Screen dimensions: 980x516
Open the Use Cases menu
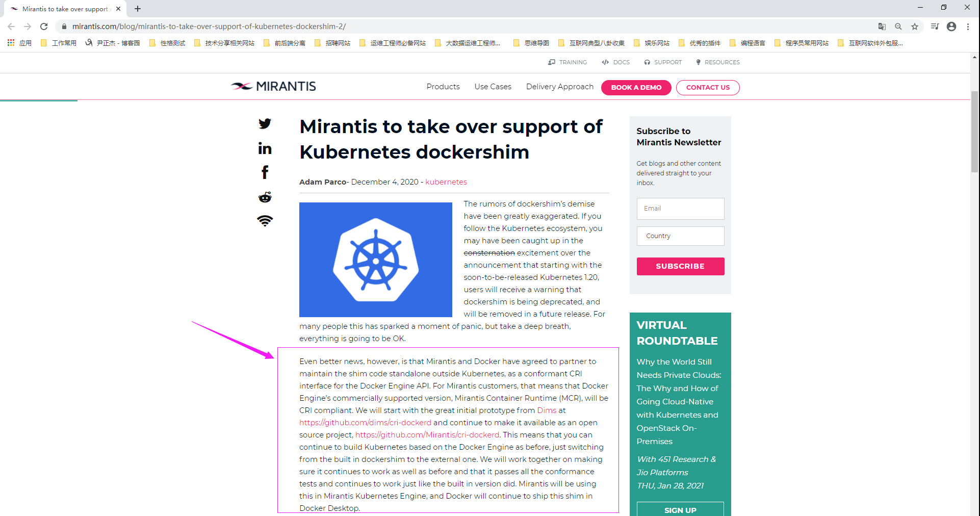tap(493, 87)
